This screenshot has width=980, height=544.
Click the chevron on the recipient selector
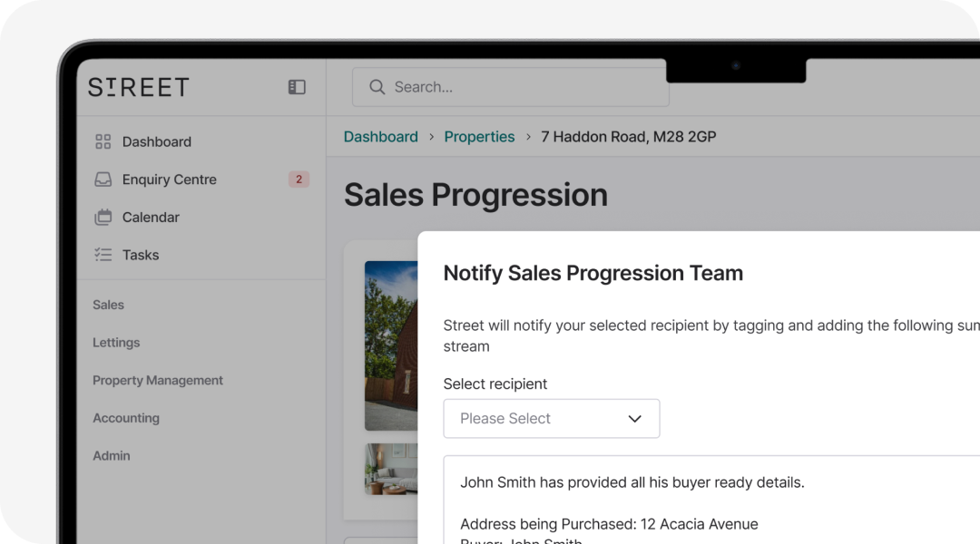click(634, 418)
